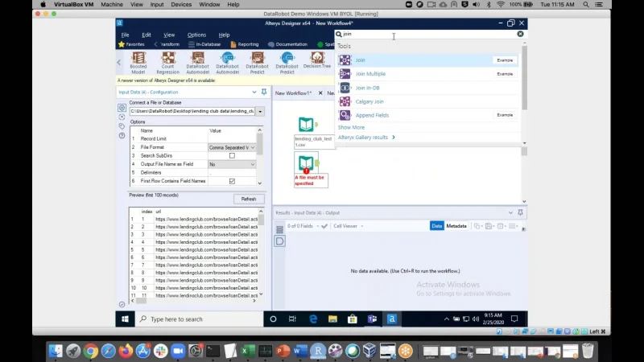Screen dimensions: 644x362
Task: Open Configuration tab icon in sidebar
Action: [122, 108]
